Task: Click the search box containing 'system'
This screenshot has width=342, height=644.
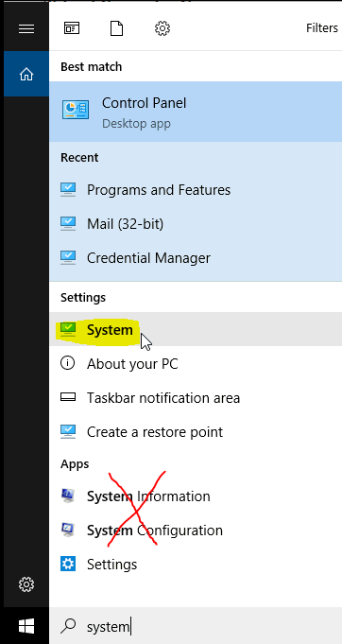Action: [196, 626]
